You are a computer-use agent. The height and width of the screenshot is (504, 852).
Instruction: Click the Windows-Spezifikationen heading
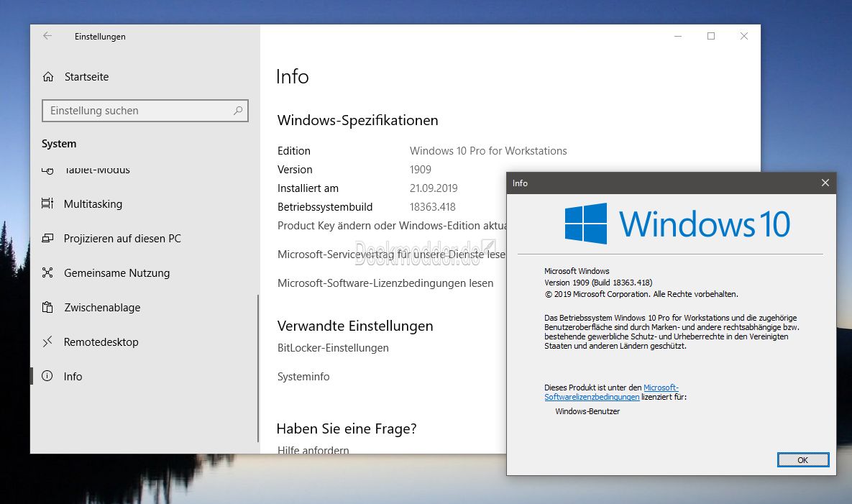tap(357, 120)
